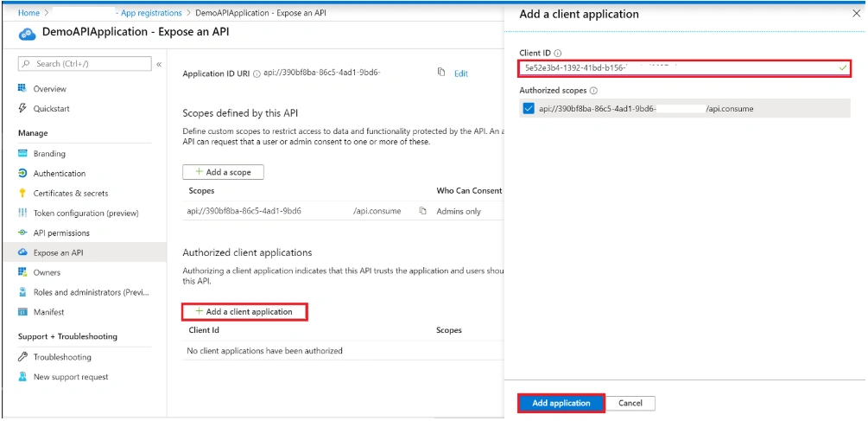Click Add application button

pyautogui.click(x=561, y=403)
